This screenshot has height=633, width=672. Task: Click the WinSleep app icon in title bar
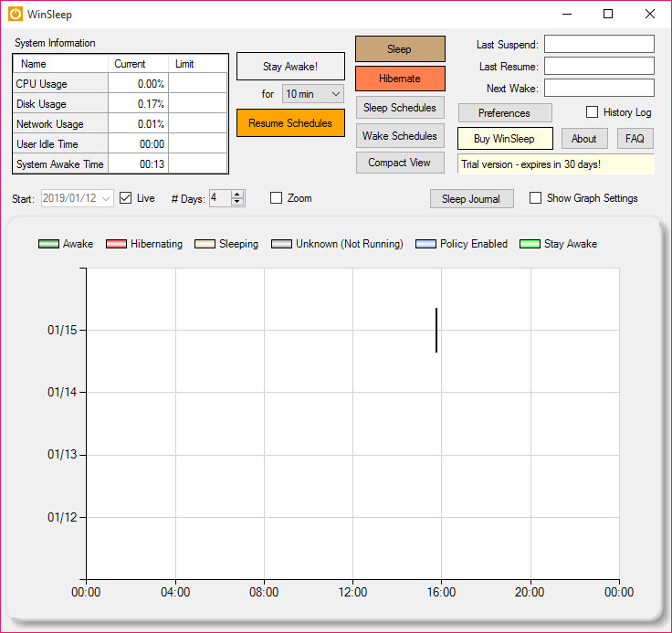click(x=16, y=14)
